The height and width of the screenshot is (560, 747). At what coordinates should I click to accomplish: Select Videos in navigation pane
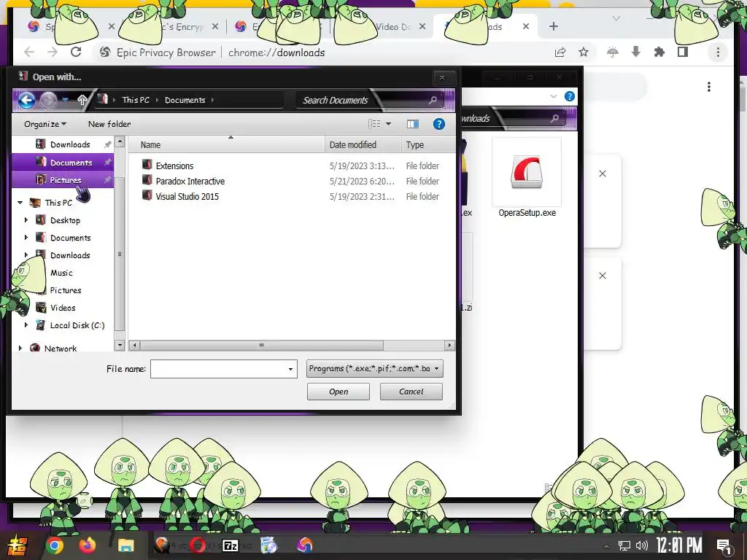coord(63,308)
